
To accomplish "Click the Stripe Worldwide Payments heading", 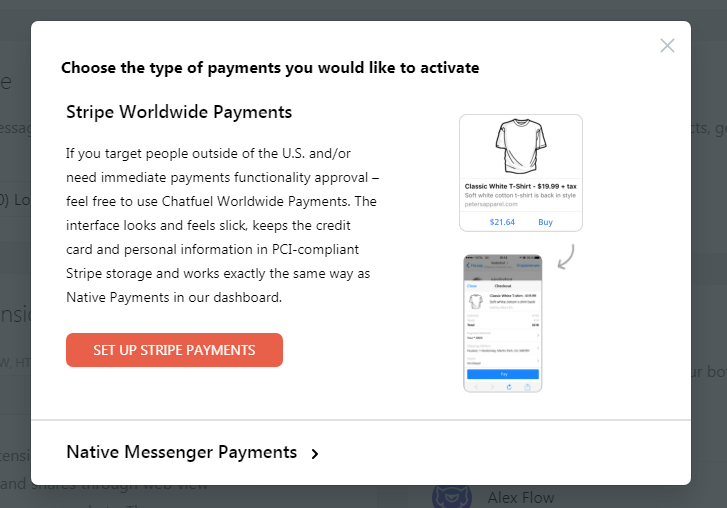I will point(179,111).
